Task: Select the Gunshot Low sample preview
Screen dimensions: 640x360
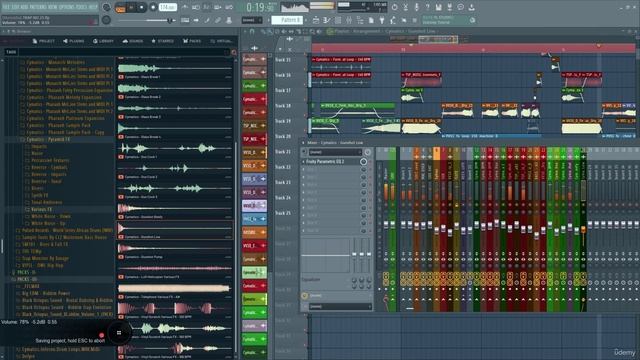Action: tap(175, 230)
